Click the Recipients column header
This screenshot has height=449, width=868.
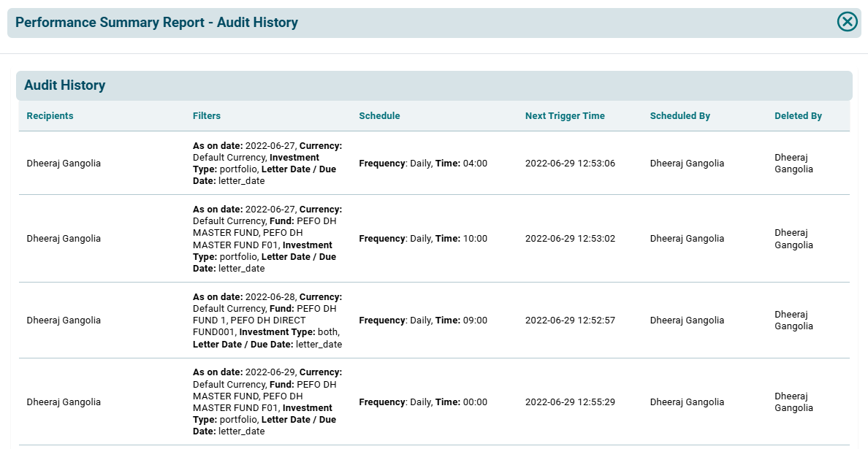pyautogui.click(x=50, y=116)
